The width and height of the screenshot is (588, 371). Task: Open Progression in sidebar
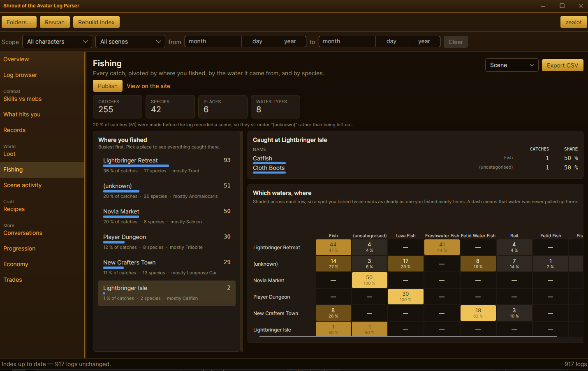(42, 248)
